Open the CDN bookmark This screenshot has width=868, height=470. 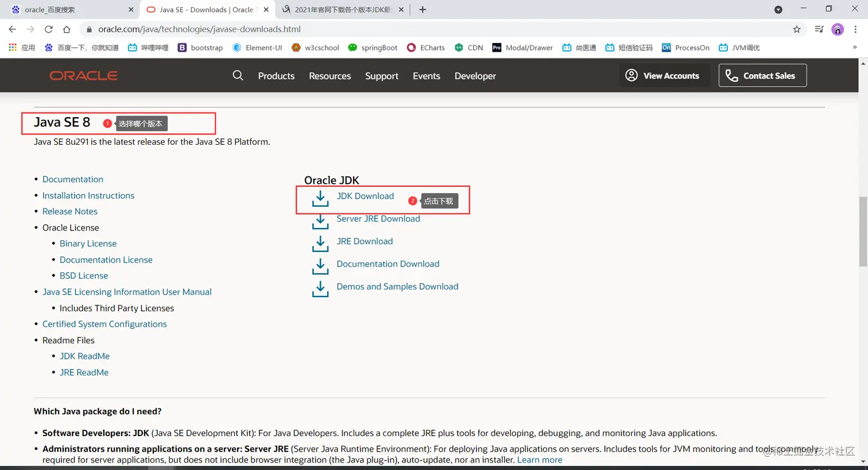point(468,48)
